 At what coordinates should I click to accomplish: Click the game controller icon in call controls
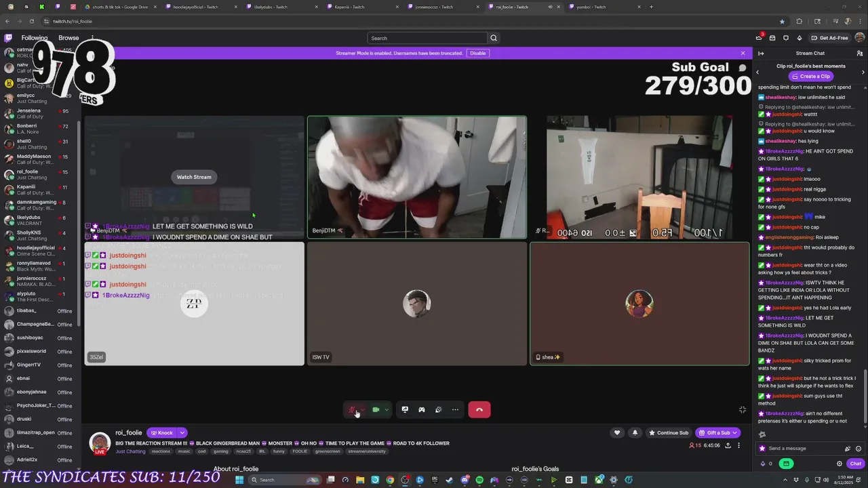pos(422,409)
